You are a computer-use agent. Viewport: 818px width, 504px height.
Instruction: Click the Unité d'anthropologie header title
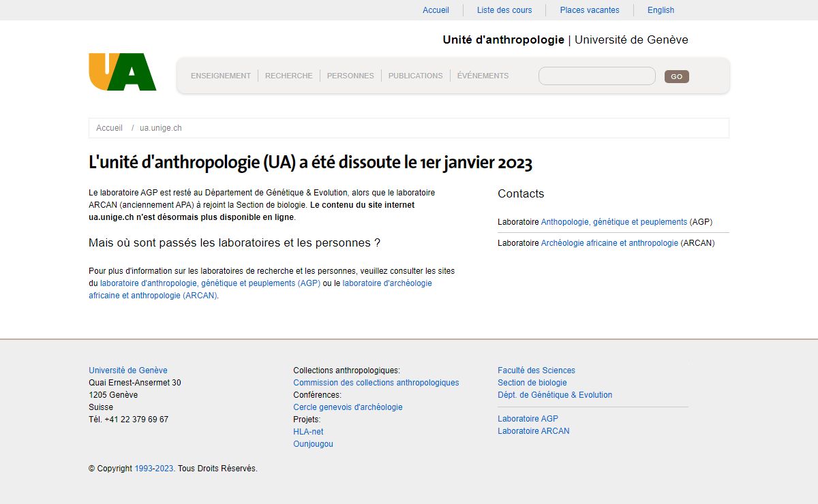(504, 40)
